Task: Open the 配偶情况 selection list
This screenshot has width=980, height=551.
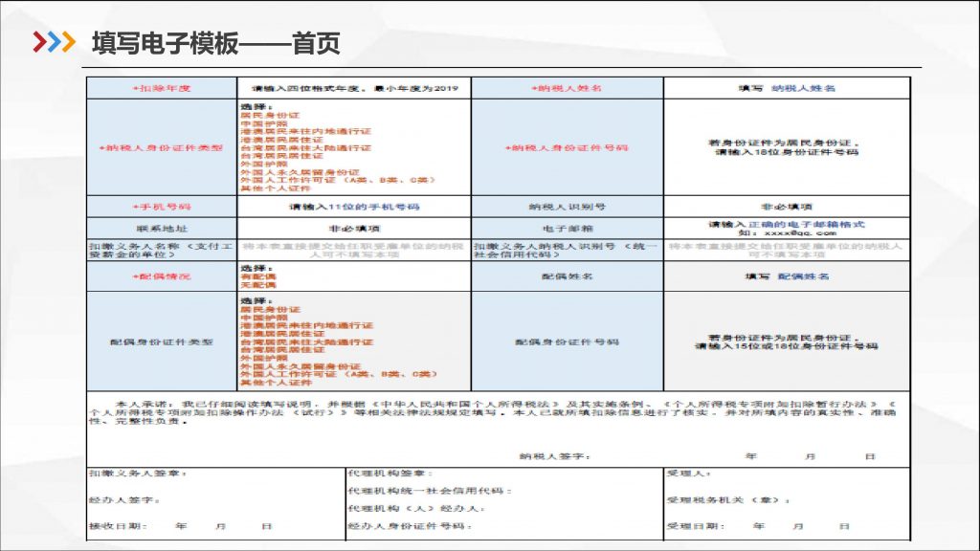Action: [x=354, y=275]
